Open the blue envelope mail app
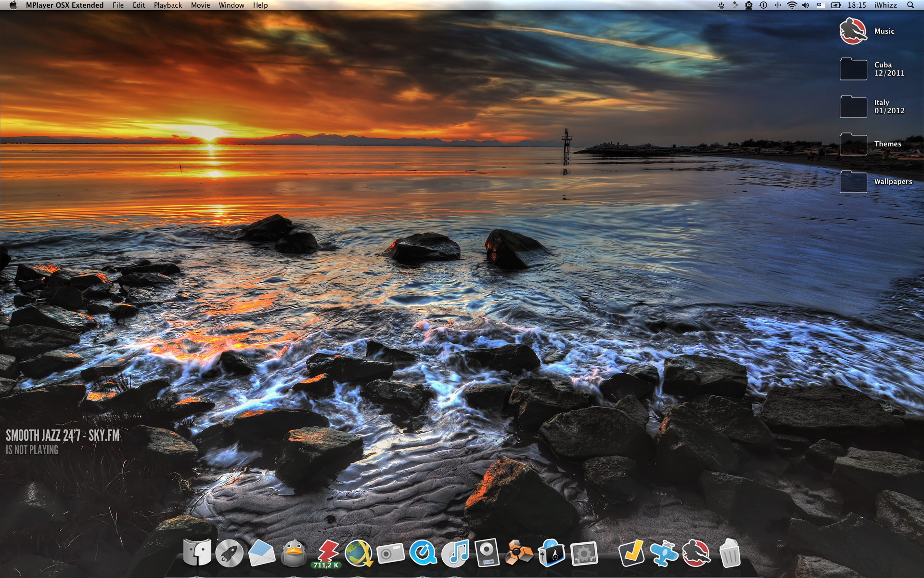Image resolution: width=924 pixels, height=578 pixels. pos(262,553)
